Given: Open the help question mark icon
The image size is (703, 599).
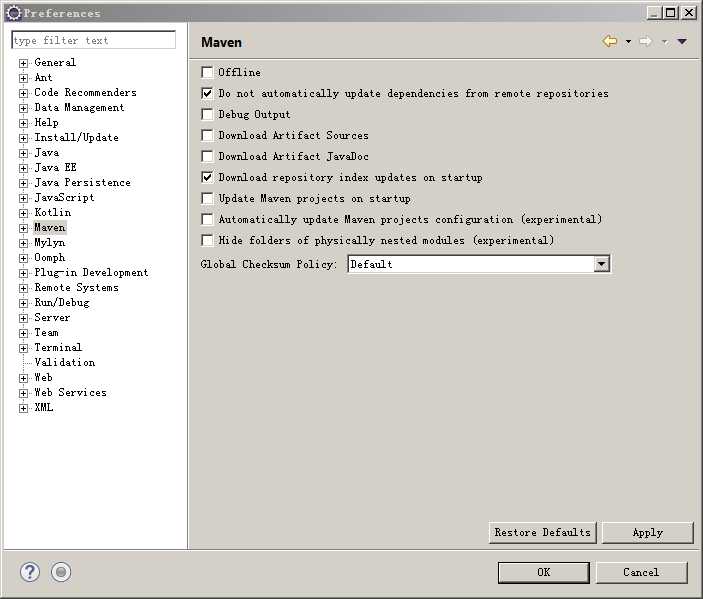Looking at the screenshot, I should (30, 572).
